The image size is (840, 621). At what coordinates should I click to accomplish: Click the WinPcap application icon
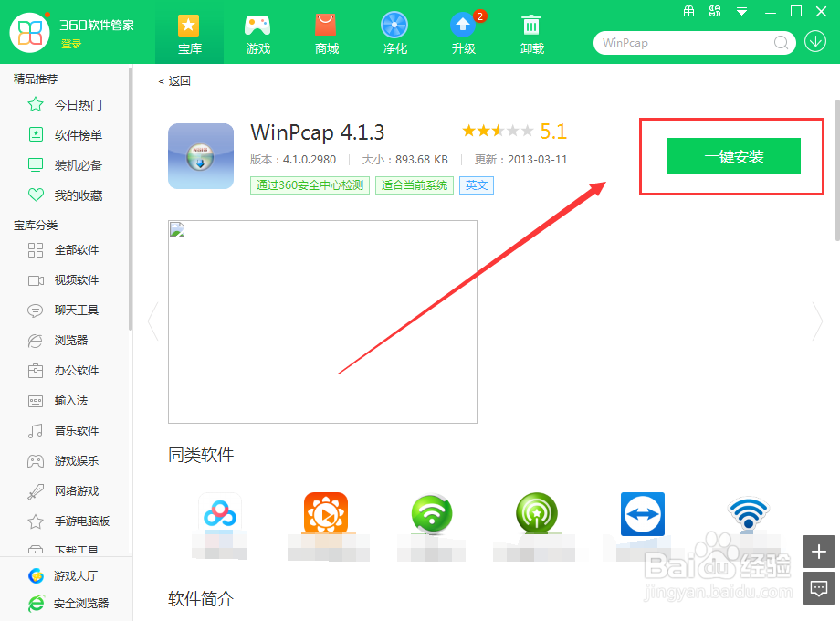(x=201, y=156)
